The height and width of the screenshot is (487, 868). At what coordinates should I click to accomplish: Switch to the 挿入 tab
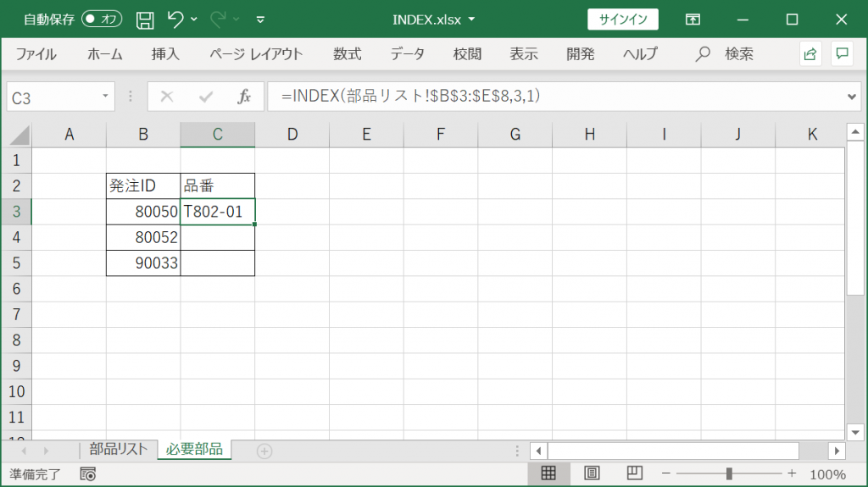[x=165, y=54]
